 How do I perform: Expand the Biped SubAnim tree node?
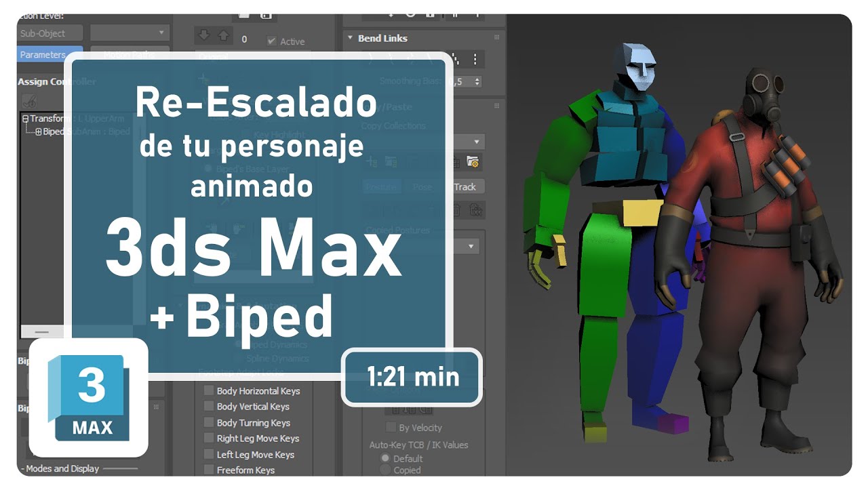click(39, 131)
